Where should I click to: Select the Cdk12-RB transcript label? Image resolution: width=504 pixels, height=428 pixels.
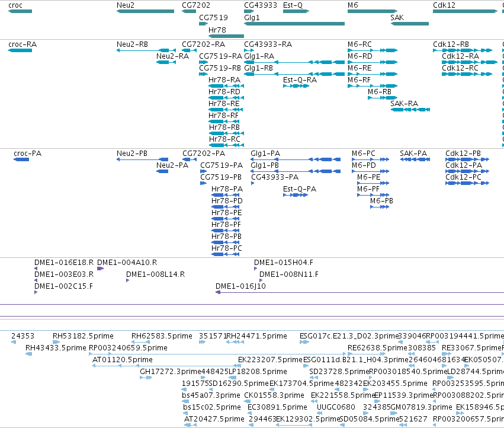[x=451, y=44]
